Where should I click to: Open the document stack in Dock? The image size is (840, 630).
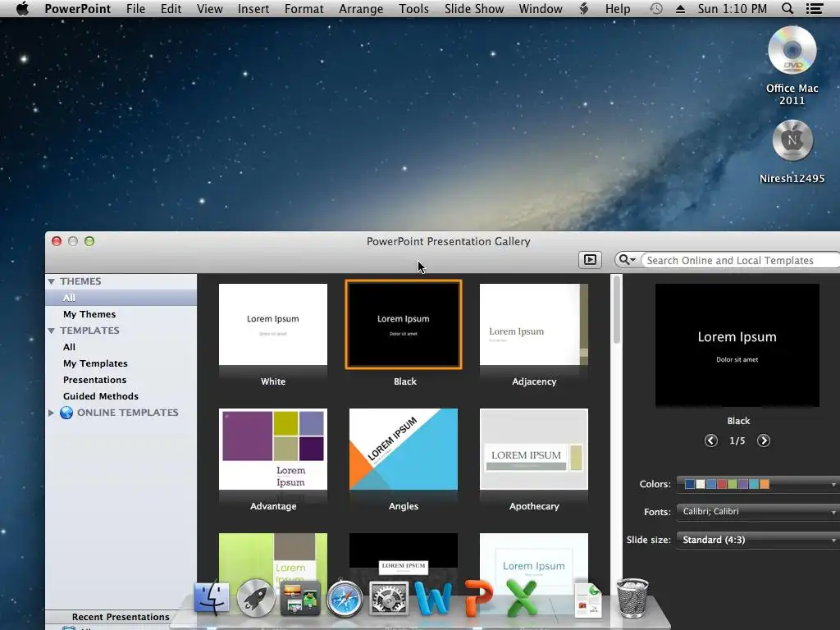click(588, 599)
